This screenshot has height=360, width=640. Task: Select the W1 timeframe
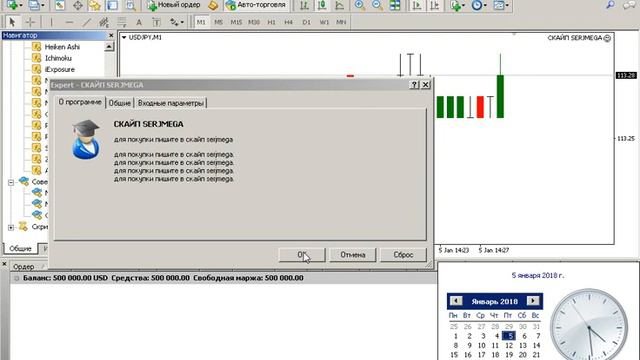tap(324, 22)
